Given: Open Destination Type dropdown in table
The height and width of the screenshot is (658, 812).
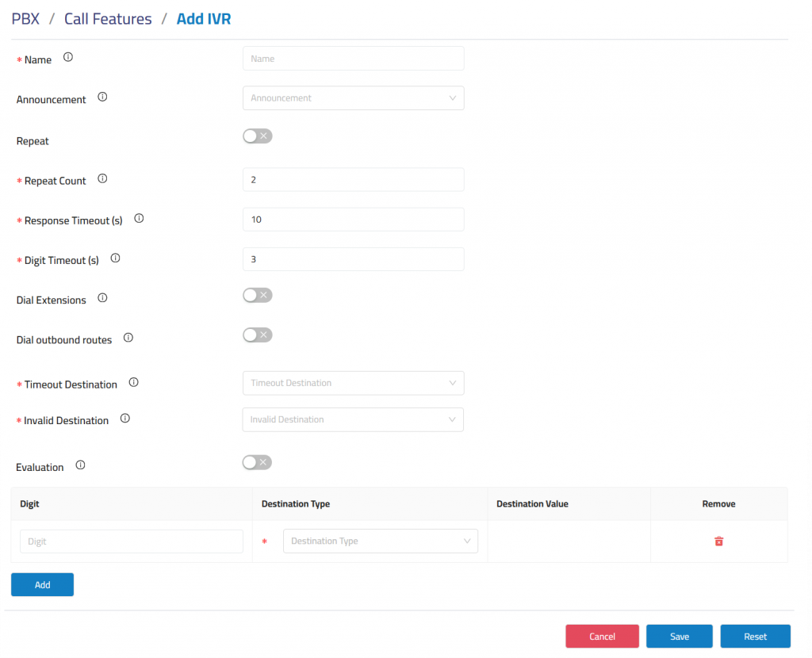Looking at the screenshot, I should pos(381,541).
